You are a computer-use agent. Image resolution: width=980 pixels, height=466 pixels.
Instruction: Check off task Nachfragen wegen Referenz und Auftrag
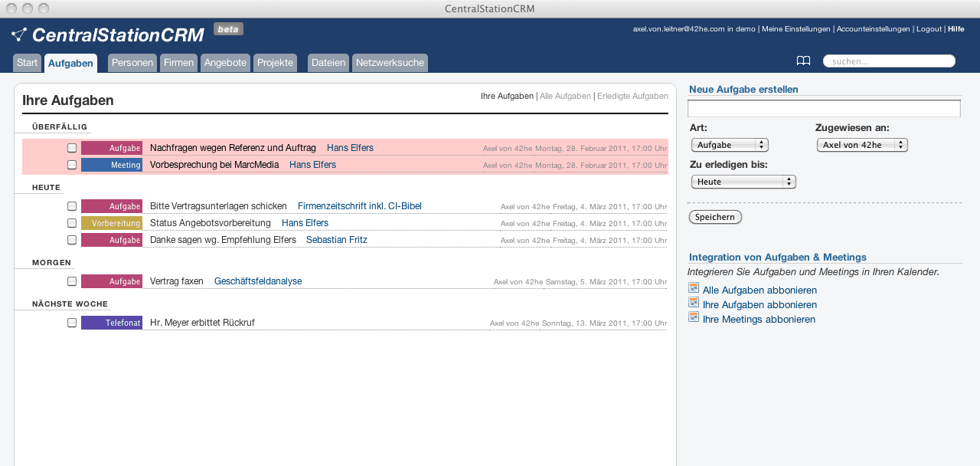tap(72, 148)
